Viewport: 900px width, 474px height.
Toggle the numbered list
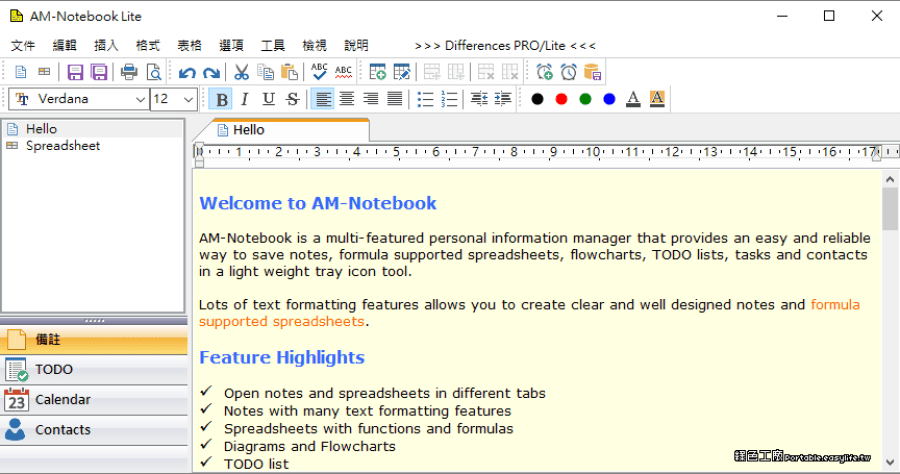click(449, 99)
